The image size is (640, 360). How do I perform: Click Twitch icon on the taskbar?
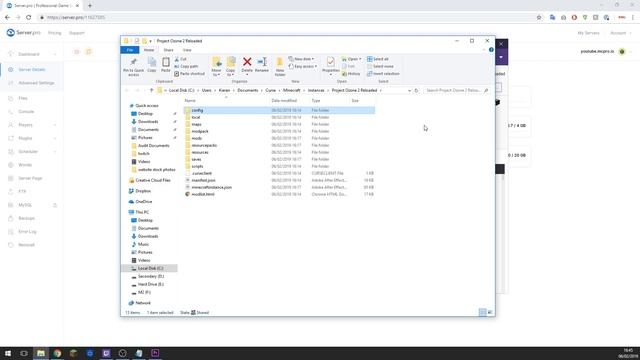106,353
